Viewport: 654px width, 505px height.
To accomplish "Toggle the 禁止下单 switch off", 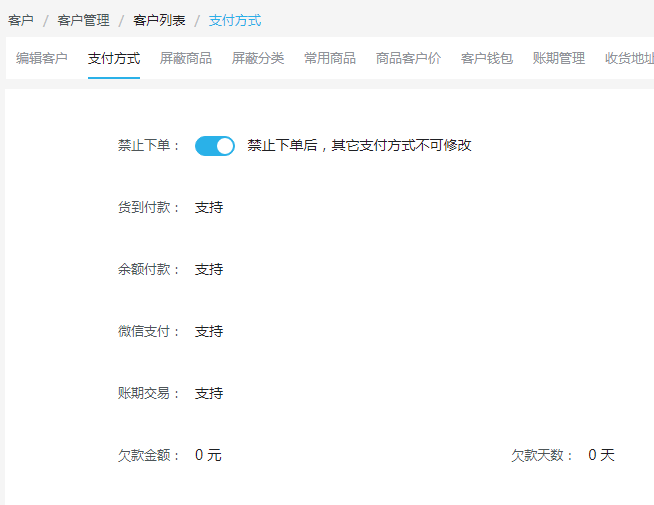I will 215,146.
